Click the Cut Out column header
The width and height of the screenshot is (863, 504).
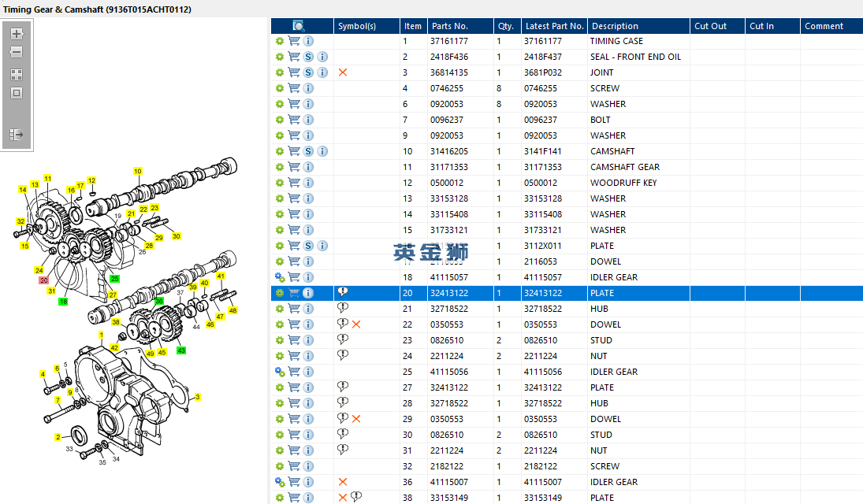pyautogui.click(x=718, y=26)
